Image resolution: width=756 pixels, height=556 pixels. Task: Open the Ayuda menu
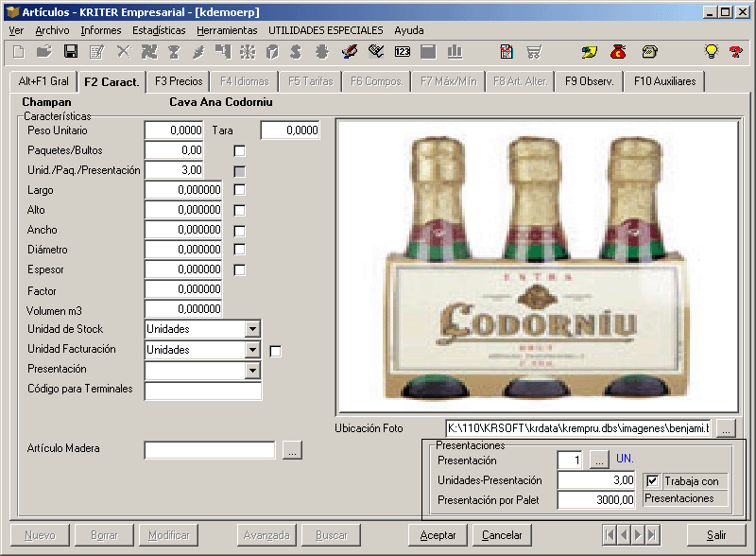pos(409,30)
